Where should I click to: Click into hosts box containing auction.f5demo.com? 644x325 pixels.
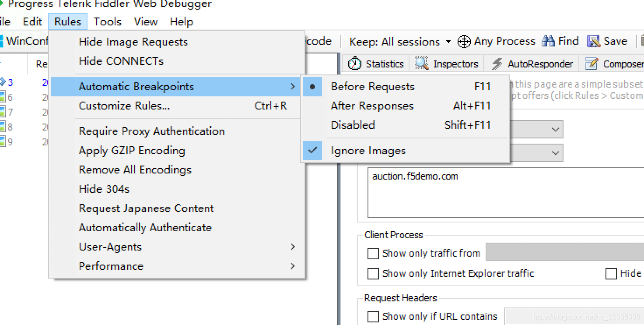tap(506, 192)
